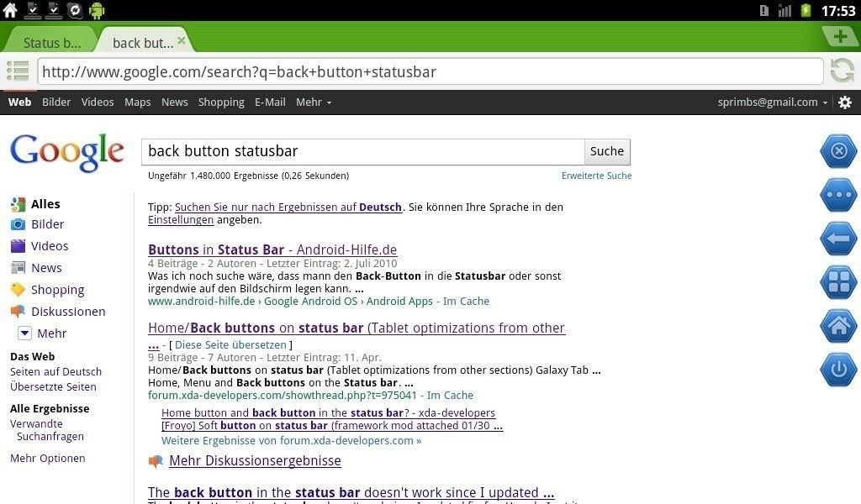The height and width of the screenshot is (504, 861).
Task: Tap the blue hexagon power button
Action: coord(838,370)
